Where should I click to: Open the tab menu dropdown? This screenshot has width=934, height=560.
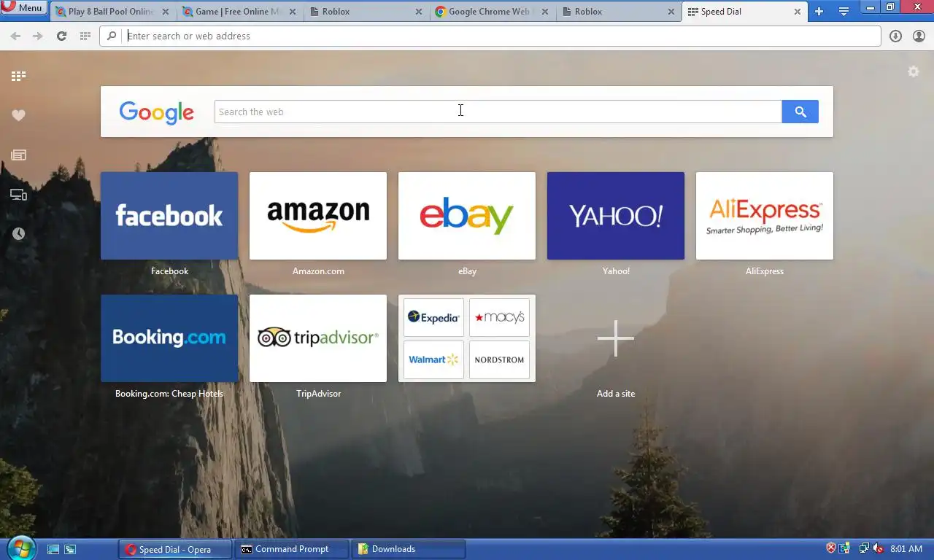point(844,12)
